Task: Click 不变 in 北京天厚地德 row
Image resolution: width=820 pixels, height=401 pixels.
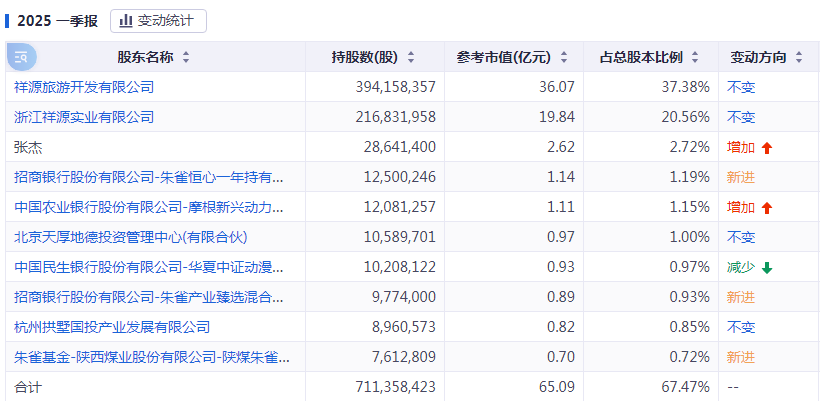Action: click(741, 237)
